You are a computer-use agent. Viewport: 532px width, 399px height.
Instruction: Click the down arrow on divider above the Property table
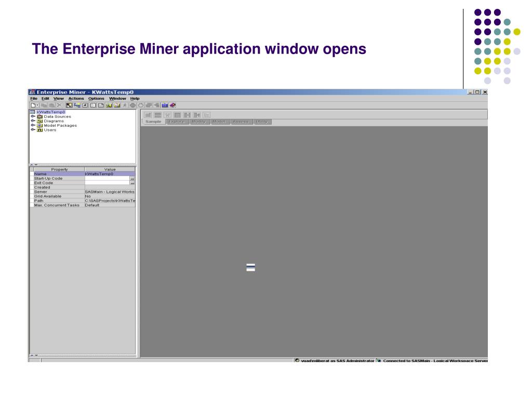(x=36, y=165)
